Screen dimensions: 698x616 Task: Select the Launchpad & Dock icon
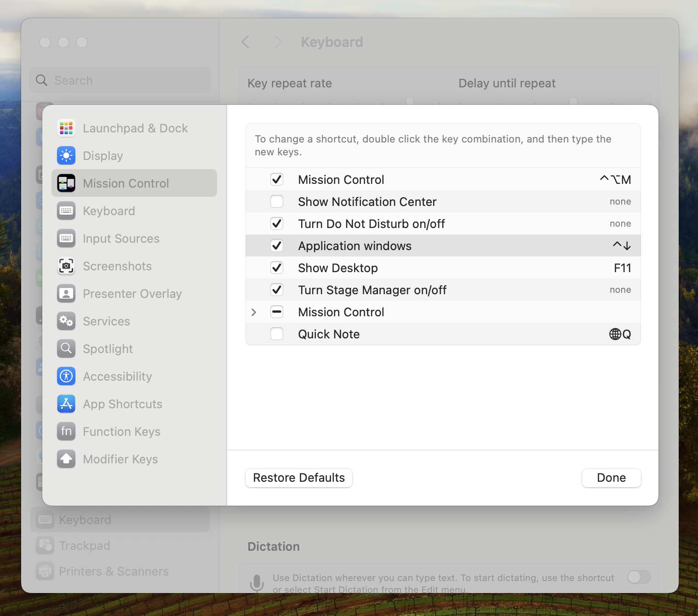(x=66, y=128)
